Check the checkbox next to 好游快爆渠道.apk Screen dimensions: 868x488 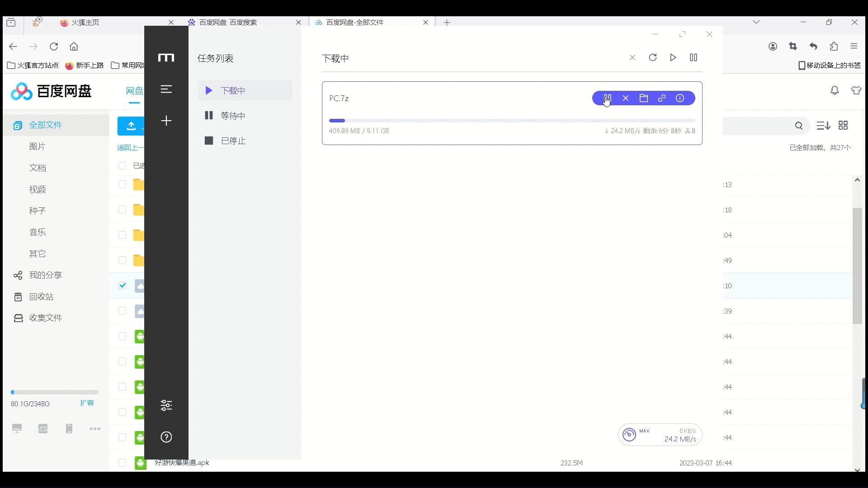click(122, 463)
